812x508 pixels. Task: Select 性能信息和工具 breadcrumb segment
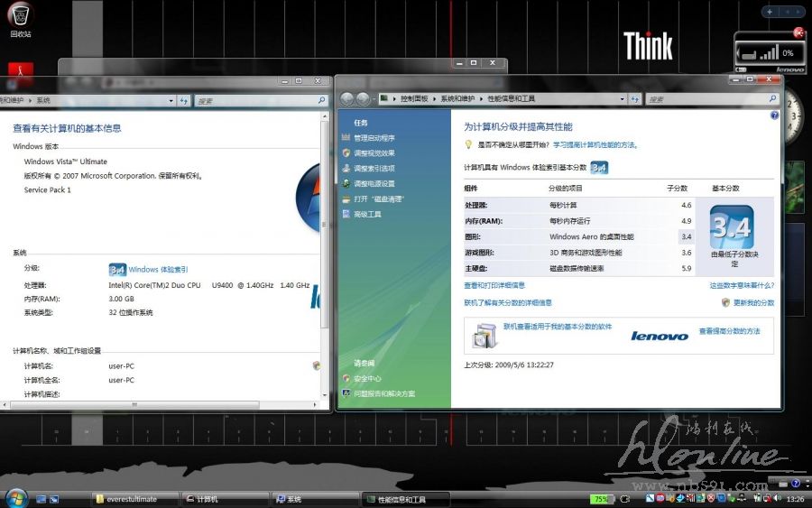[512, 98]
